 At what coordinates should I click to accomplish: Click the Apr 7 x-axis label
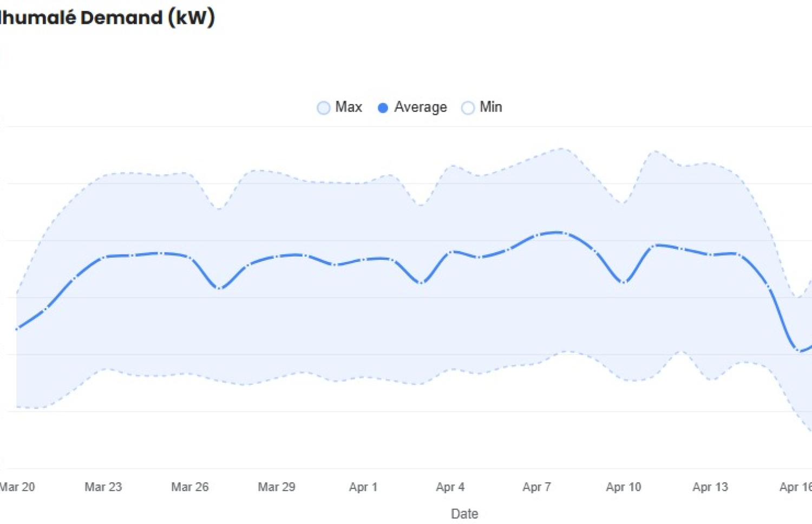pyautogui.click(x=536, y=487)
